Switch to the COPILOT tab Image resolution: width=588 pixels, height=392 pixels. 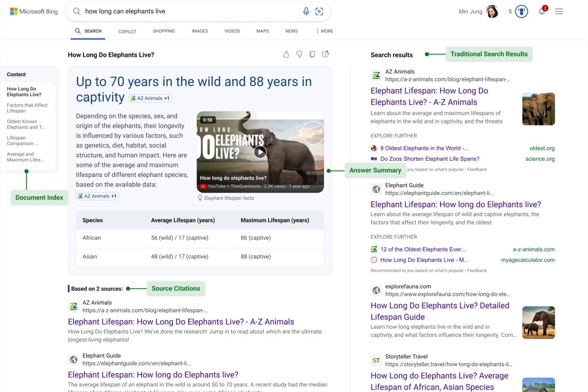[127, 31]
